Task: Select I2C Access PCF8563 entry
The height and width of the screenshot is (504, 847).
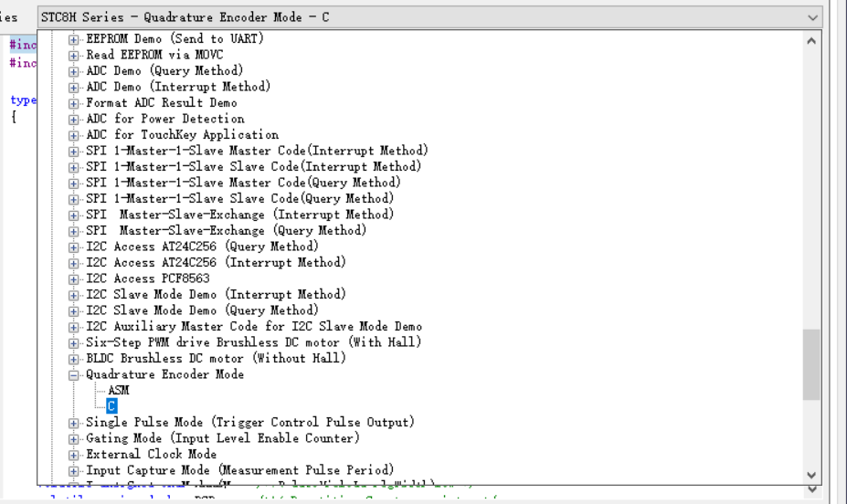Action: pyautogui.click(x=147, y=278)
